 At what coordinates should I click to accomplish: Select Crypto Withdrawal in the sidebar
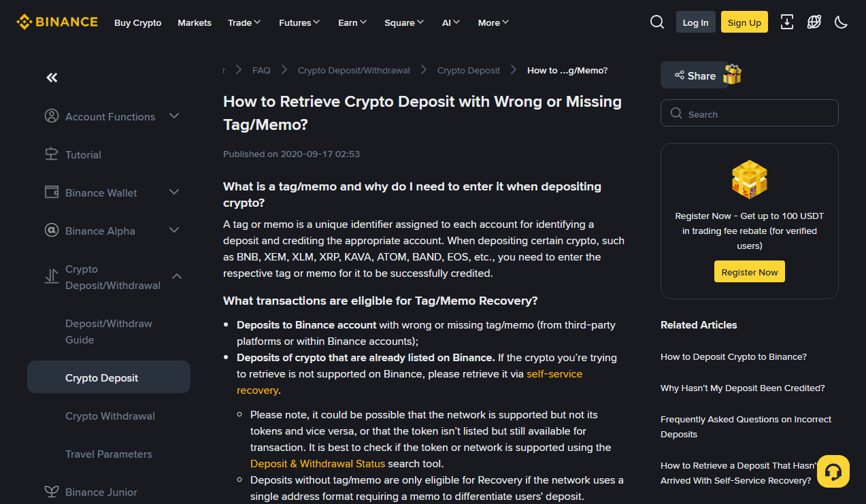click(110, 416)
